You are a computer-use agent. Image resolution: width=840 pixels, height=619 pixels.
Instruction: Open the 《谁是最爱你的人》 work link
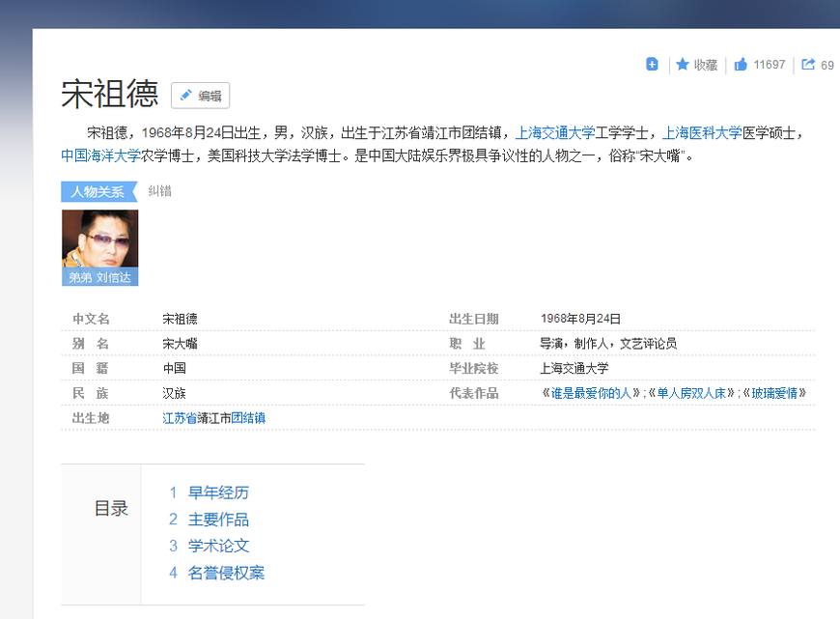[590, 392]
